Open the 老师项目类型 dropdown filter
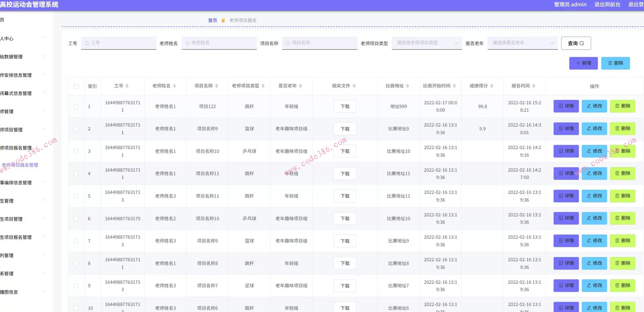This screenshot has height=312, width=644. tap(427, 43)
